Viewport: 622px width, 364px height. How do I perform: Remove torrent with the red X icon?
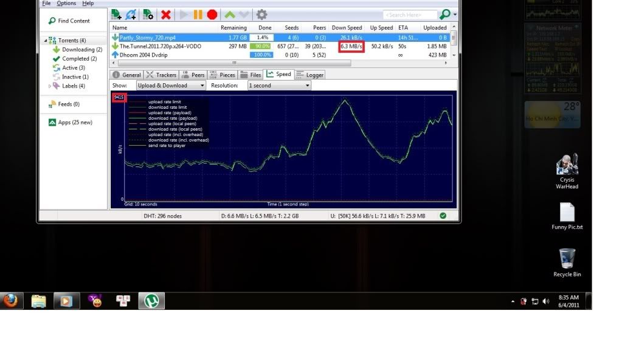(165, 15)
